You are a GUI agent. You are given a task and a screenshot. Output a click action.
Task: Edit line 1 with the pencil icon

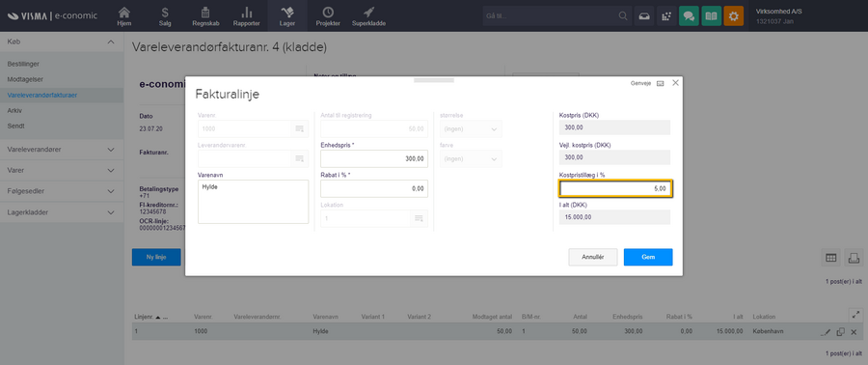tap(827, 332)
